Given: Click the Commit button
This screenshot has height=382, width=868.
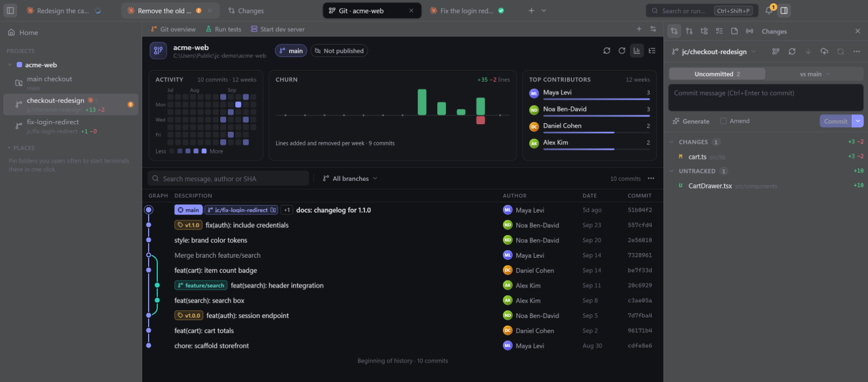Looking at the screenshot, I should coord(835,121).
